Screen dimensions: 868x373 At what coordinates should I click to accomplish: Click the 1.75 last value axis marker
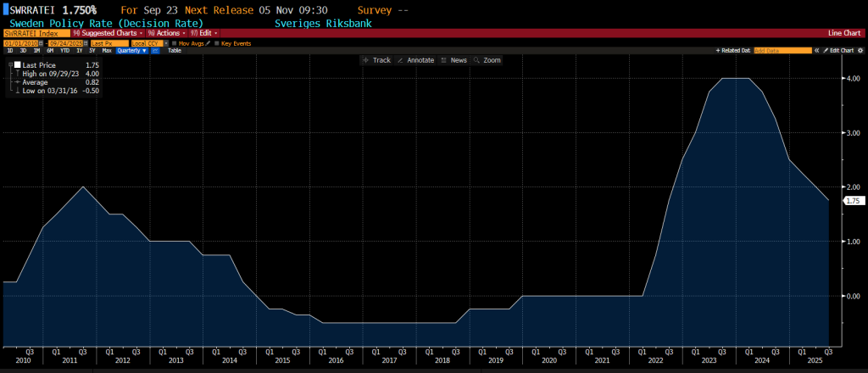(x=854, y=201)
